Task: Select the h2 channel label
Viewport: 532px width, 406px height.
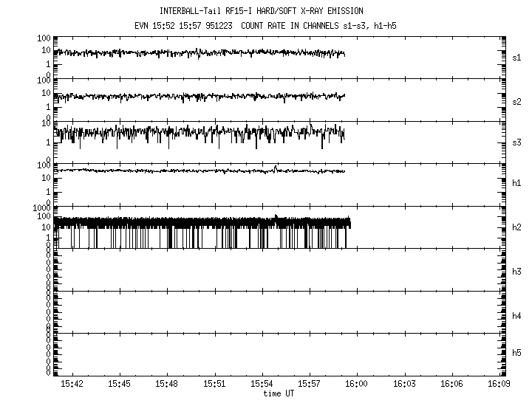Action: (517, 227)
